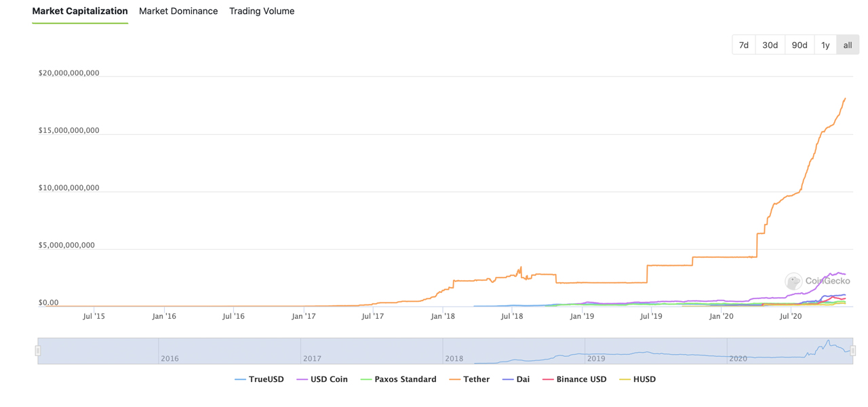The height and width of the screenshot is (407, 868).
Task: Choose the 1y time range
Action: pos(825,45)
